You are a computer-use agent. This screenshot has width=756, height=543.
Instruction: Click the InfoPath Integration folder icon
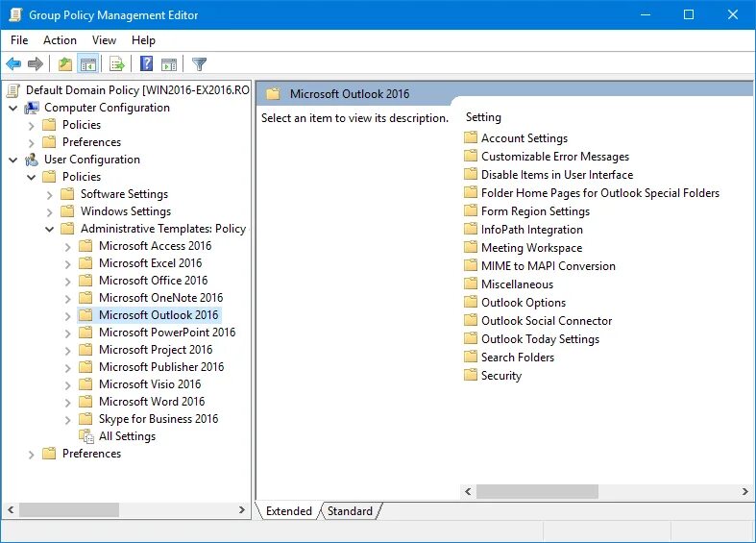click(x=471, y=229)
